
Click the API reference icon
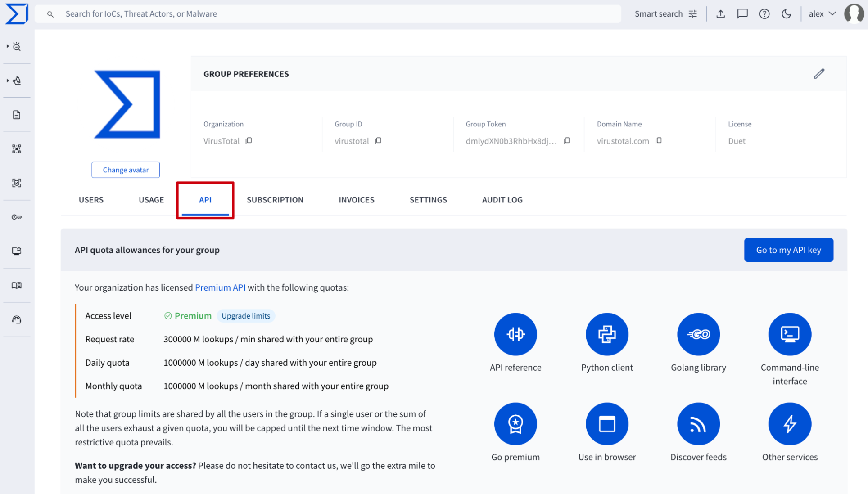pos(515,334)
